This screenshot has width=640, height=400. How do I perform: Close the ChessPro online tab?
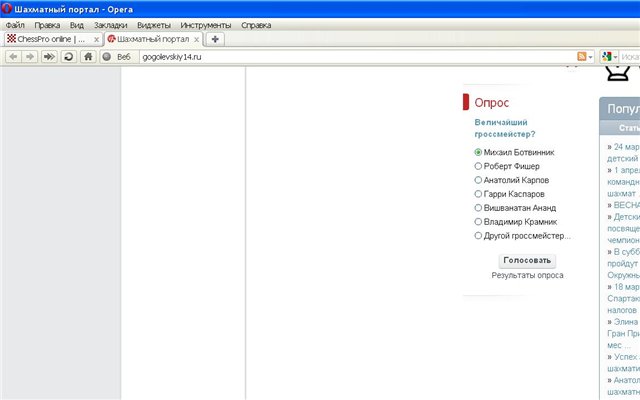[96, 39]
